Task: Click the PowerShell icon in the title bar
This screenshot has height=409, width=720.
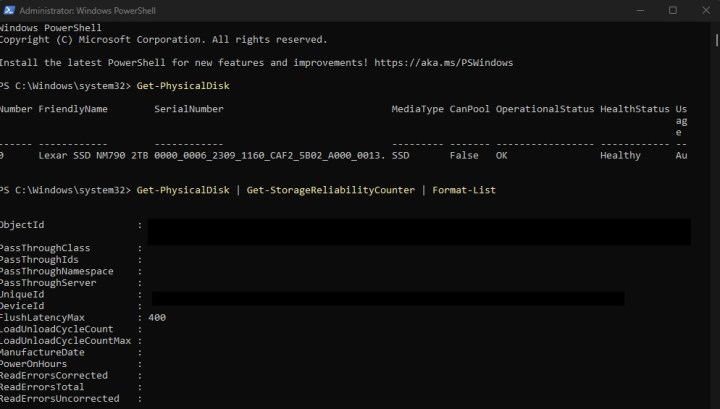Action: [10, 10]
